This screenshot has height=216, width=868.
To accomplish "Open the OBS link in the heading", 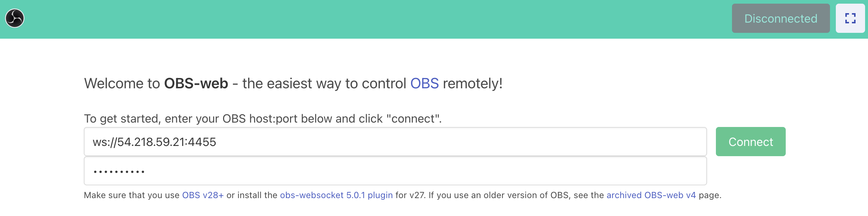I will click(424, 84).
